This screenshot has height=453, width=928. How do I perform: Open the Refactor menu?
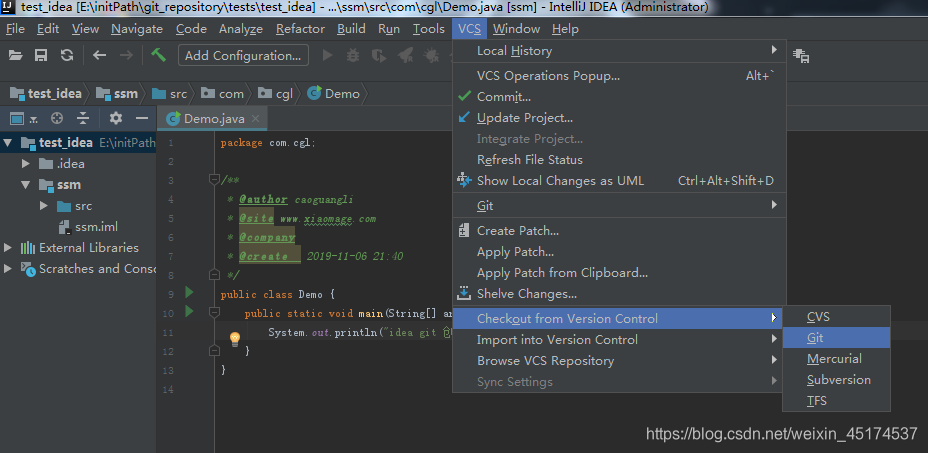[300, 28]
